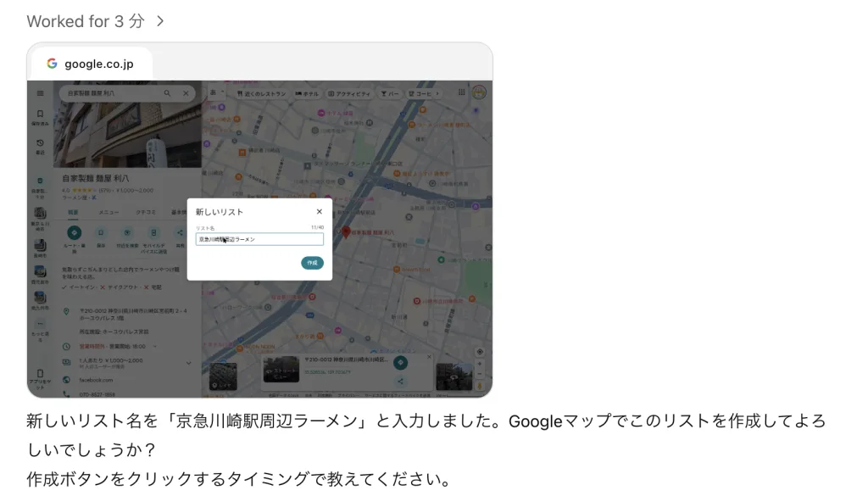The height and width of the screenshot is (496, 868).
Task: Click the share icon in bottom address card
Action: pyautogui.click(x=400, y=381)
